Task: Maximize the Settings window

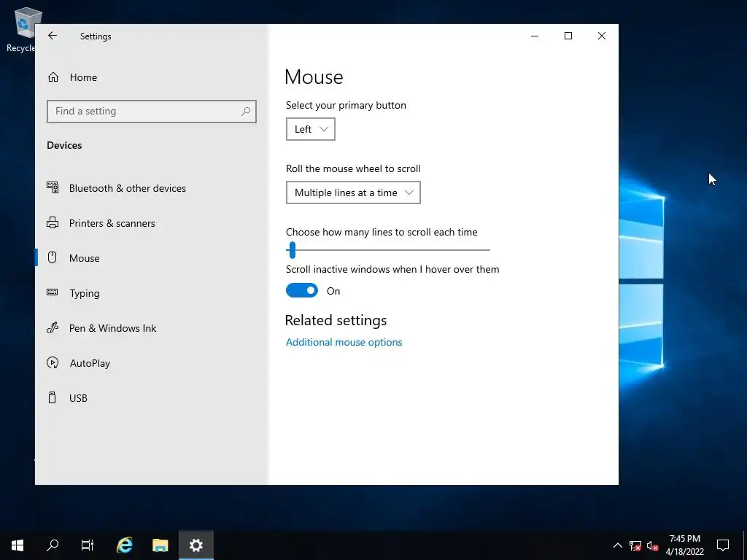Action: (568, 36)
